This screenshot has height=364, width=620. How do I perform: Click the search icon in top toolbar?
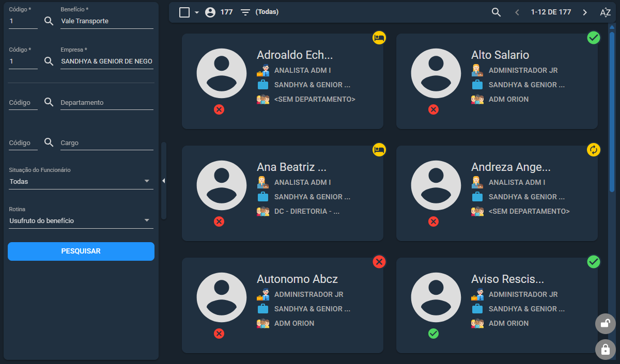point(496,12)
